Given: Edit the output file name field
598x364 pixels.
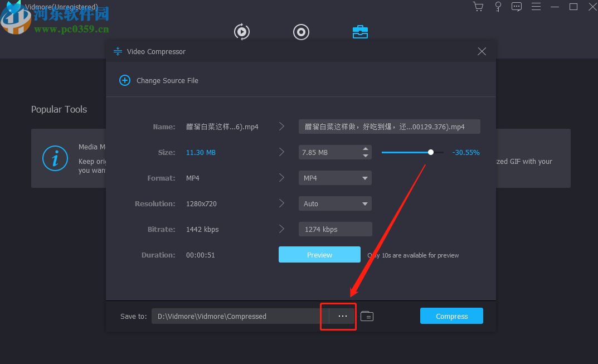Looking at the screenshot, I should 390,127.
